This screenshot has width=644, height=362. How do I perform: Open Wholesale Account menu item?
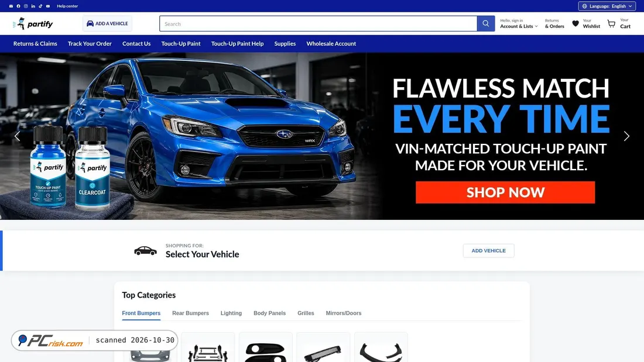[x=331, y=43]
